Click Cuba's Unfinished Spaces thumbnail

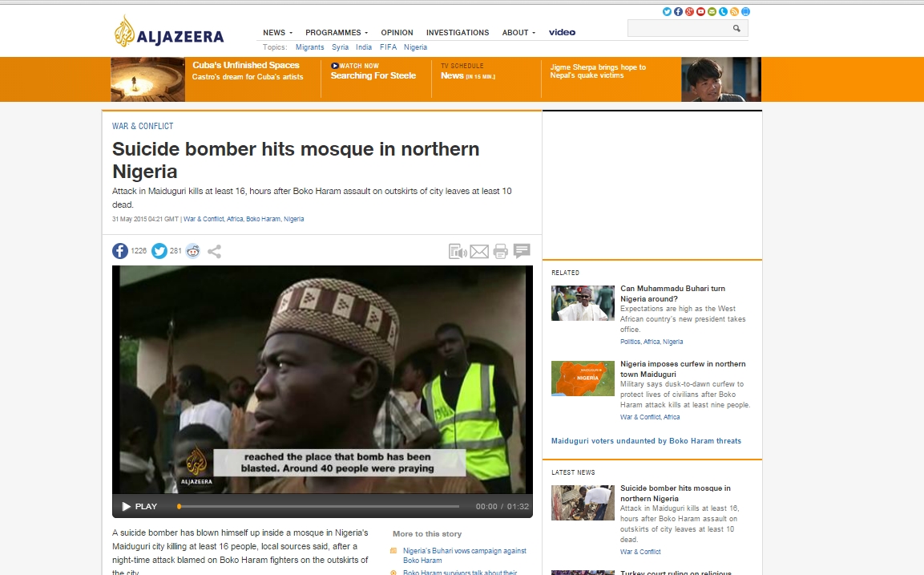coord(148,79)
